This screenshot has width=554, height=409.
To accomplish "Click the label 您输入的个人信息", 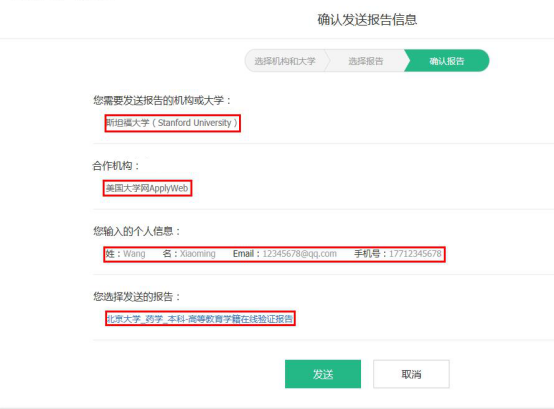I will tap(137, 231).
